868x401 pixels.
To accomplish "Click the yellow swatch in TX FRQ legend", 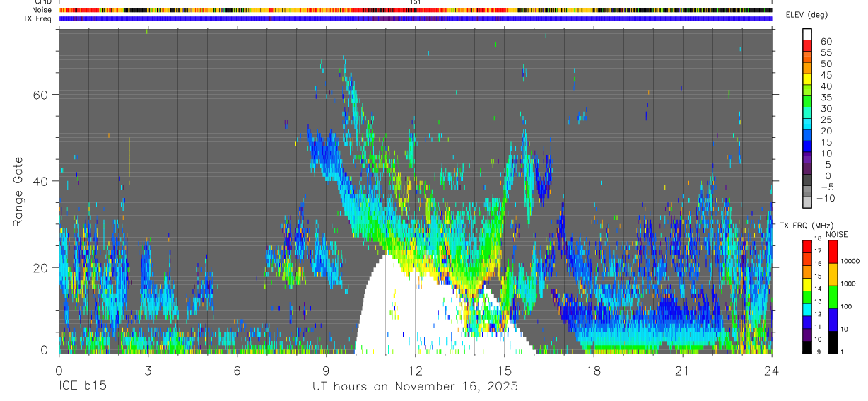I will click(x=807, y=284).
